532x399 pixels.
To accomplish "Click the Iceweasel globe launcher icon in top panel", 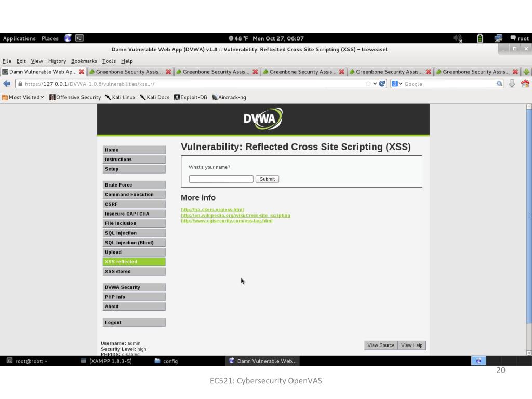I will (68, 38).
